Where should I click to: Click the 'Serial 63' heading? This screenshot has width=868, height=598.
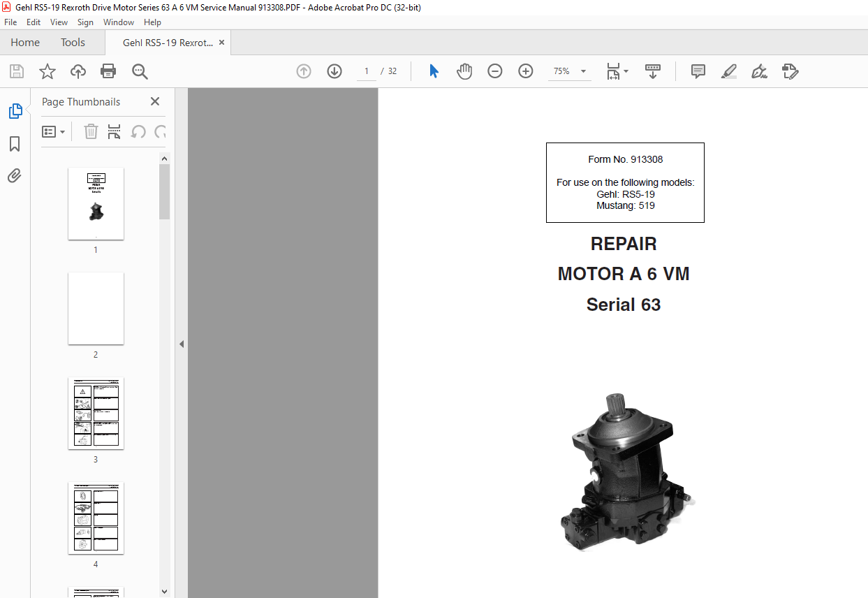point(624,305)
